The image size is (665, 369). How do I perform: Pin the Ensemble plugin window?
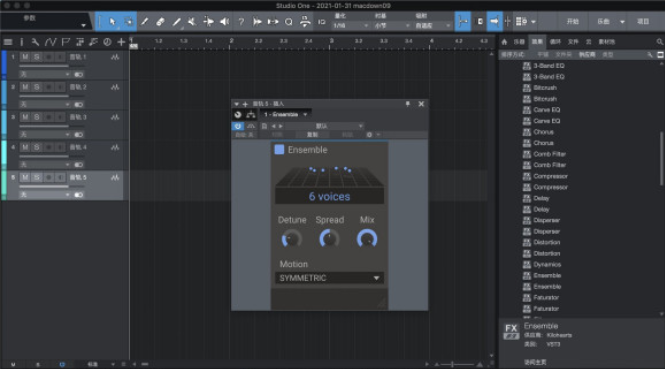pyautogui.click(x=408, y=104)
